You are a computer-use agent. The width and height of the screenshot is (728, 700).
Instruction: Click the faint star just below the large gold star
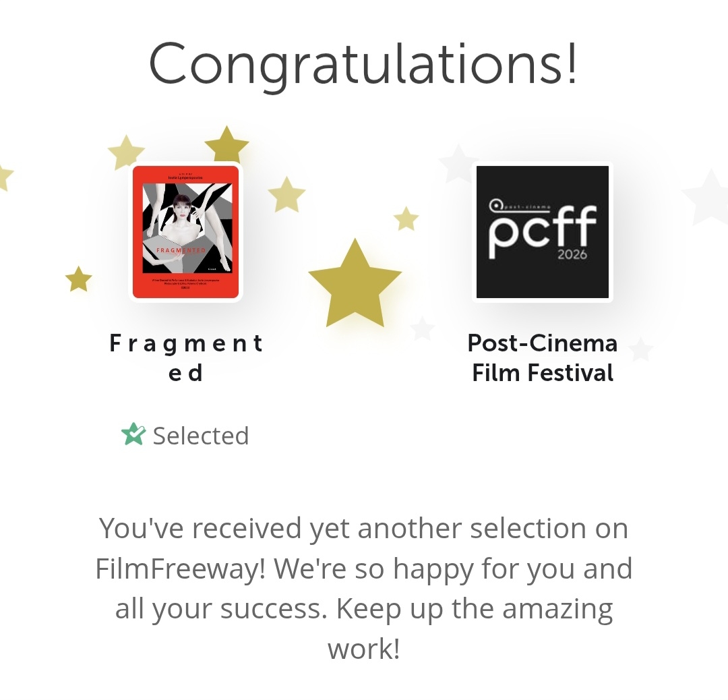click(x=422, y=328)
